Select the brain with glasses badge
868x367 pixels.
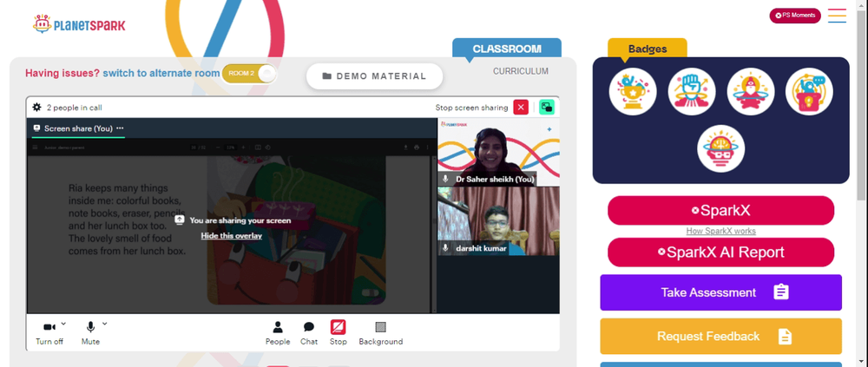click(x=720, y=149)
